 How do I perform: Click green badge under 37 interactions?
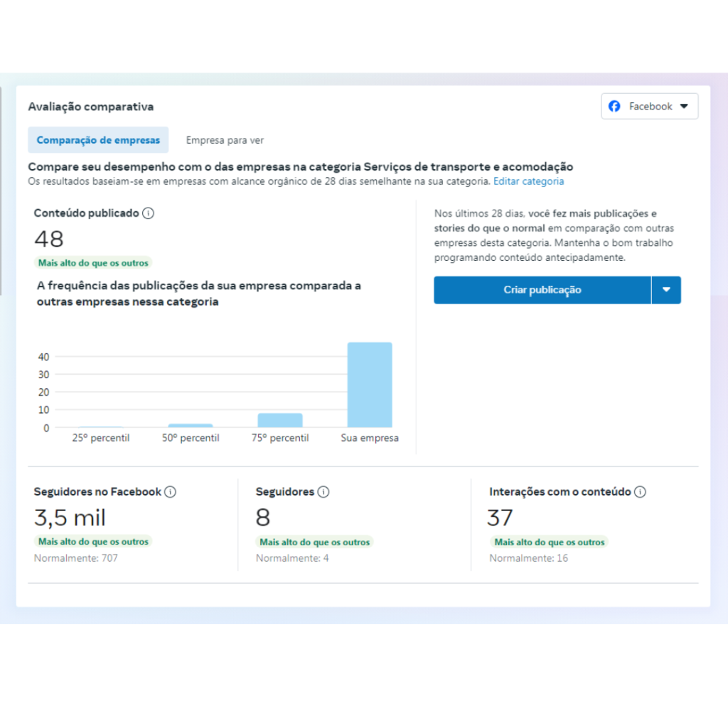(x=549, y=542)
